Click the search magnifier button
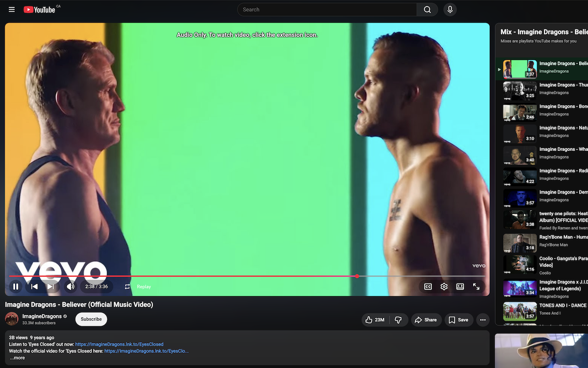588x368 pixels. coord(427,9)
